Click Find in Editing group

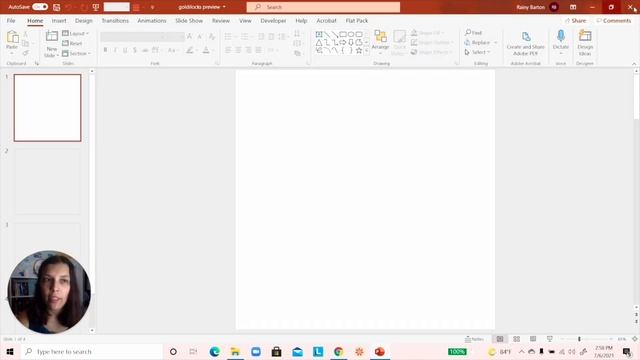click(x=473, y=33)
